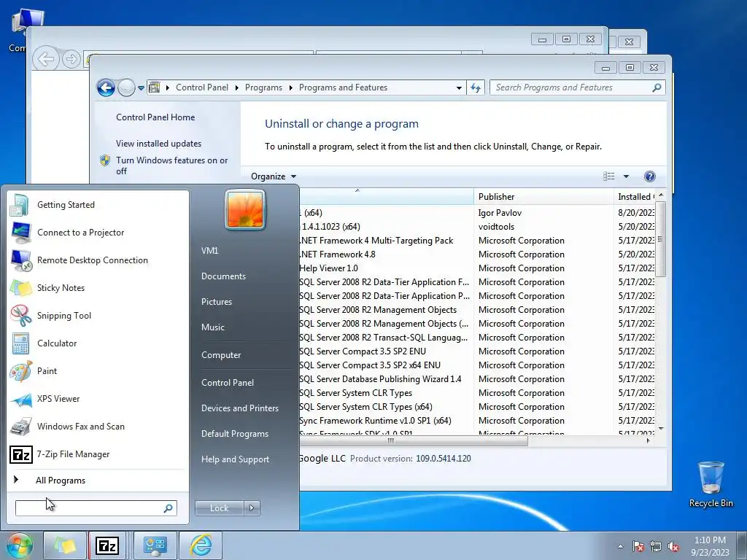Click the horizontal scrollbar thumb in the program list

[x=413, y=441]
